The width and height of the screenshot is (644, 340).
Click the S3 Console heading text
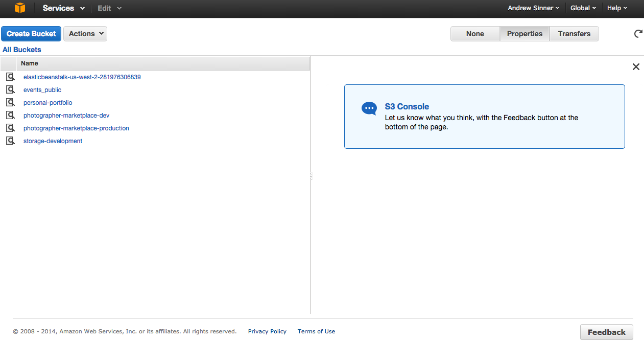tap(407, 107)
